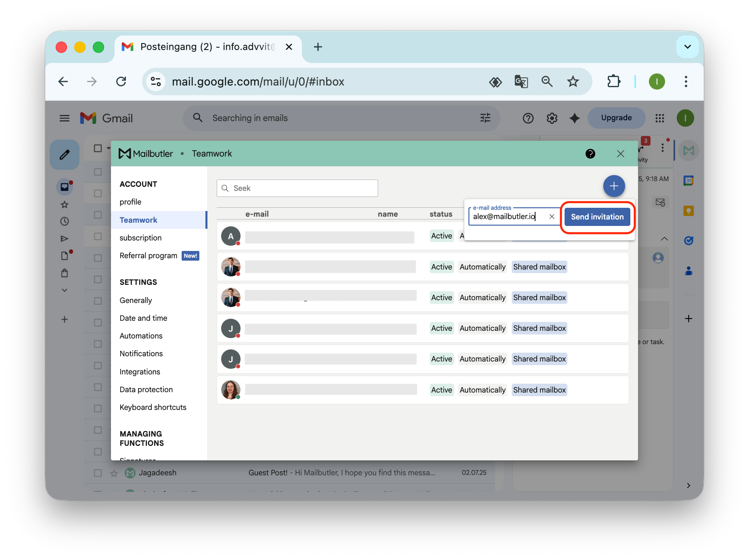Click the browser address bar URL

[258, 81]
